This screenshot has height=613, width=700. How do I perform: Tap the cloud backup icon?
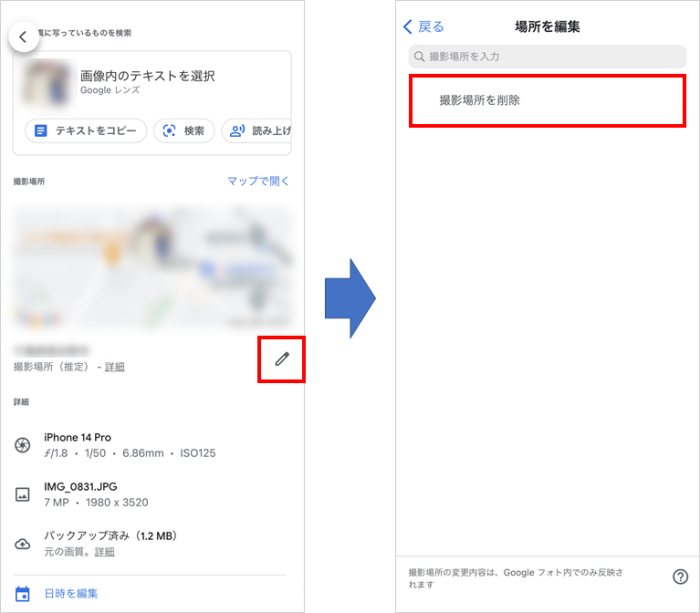point(22,543)
